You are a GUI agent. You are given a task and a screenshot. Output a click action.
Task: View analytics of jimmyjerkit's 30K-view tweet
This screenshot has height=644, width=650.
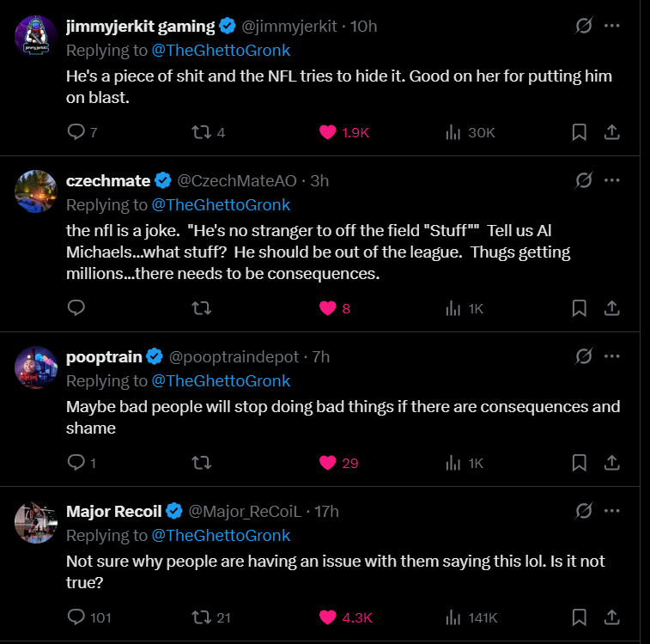(453, 132)
